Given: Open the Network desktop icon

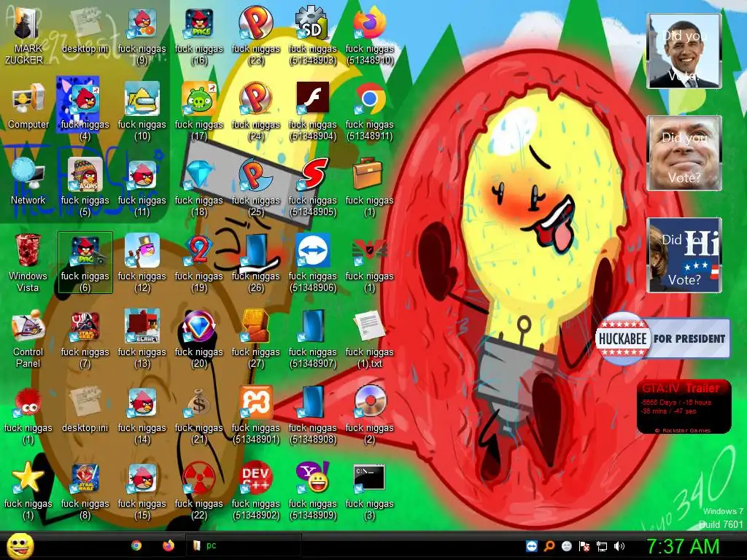Looking at the screenshot, I should point(28,175).
